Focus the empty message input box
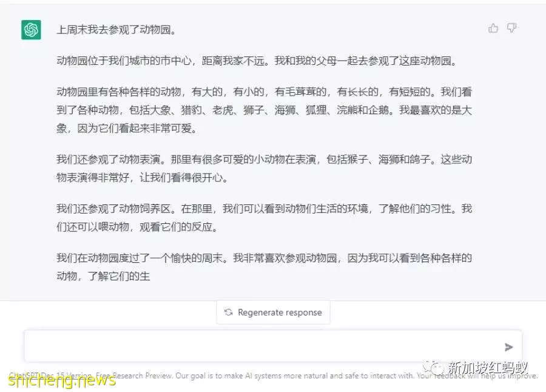This screenshot has height=392, width=546. [x=273, y=346]
